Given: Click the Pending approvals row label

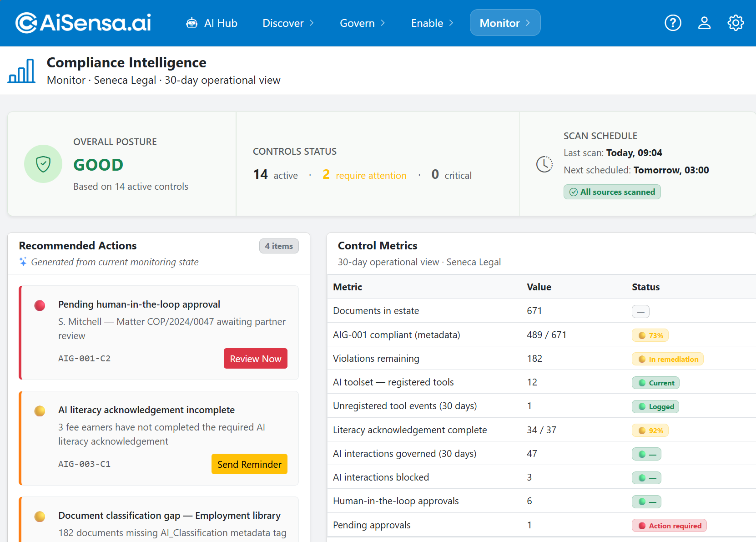Looking at the screenshot, I should [x=372, y=525].
